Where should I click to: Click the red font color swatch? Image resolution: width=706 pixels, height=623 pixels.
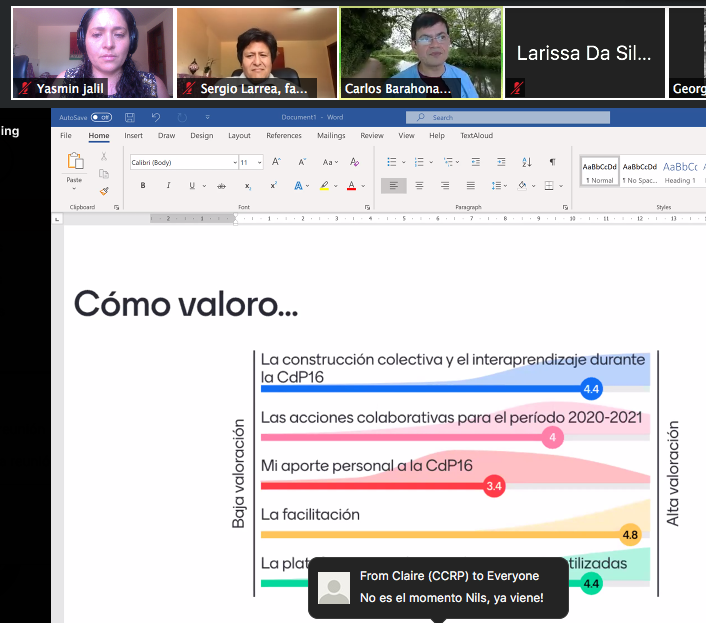pos(350,186)
